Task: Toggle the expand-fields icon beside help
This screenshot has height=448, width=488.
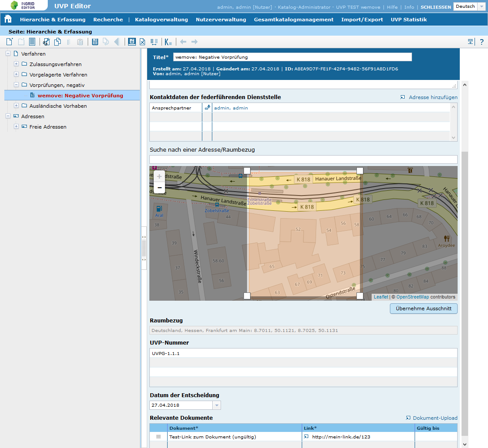Action: pos(471,42)
